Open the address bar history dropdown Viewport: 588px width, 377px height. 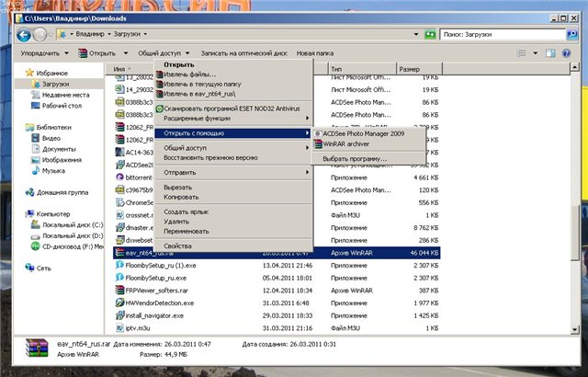(416, 35)
